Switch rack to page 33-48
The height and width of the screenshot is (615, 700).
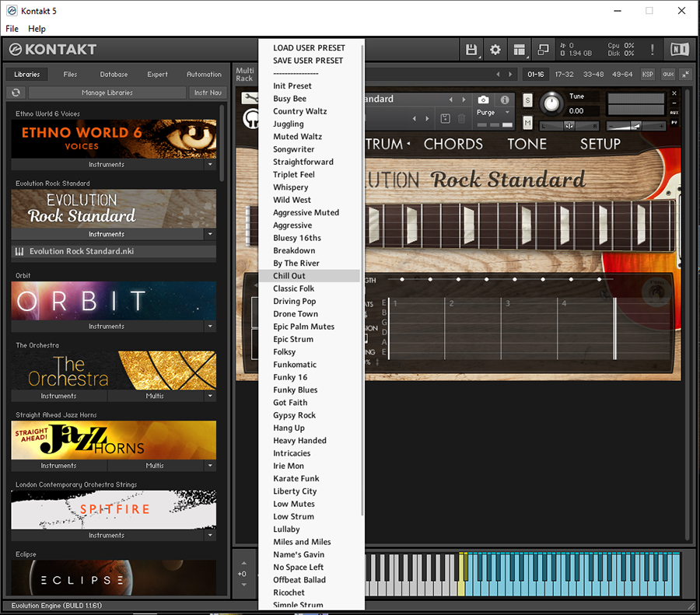pos(593,75)
